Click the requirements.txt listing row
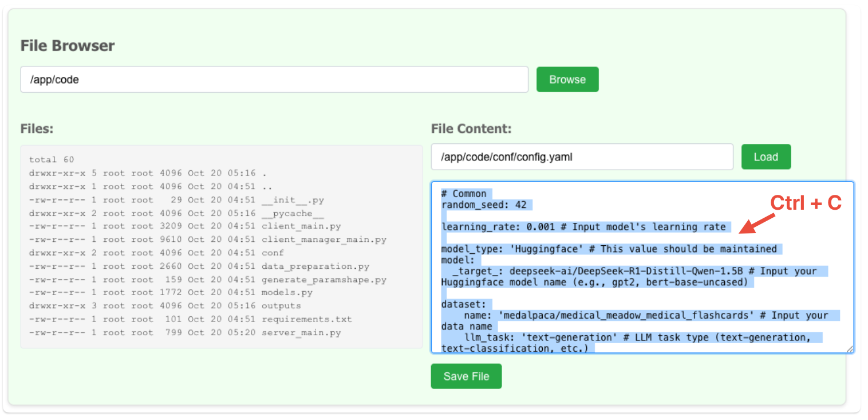 (306, 319)
